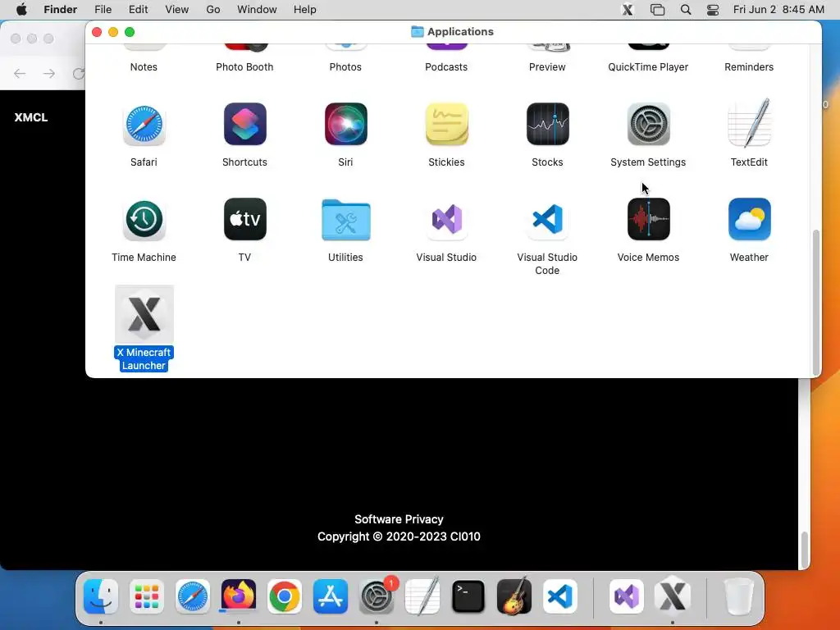Open System Settings with badge in Dock
Viewport: 840px width, 630px height.
pyautogui.click(x=377, y=596)
